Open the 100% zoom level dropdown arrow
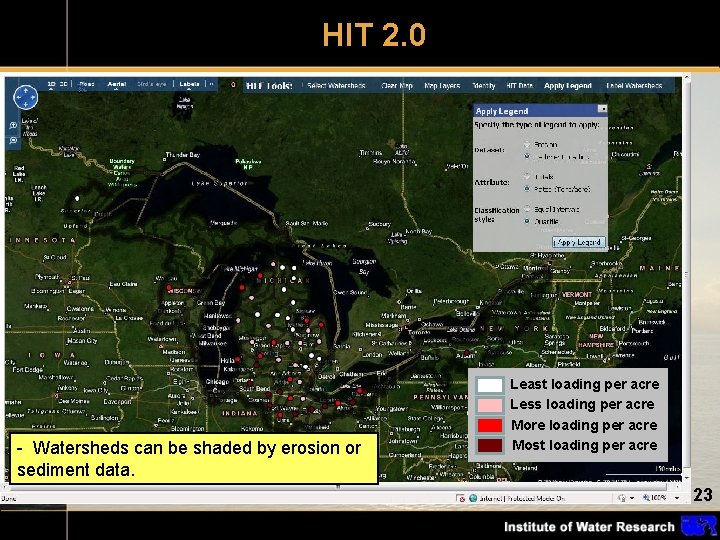The image size is (720, 540). [677, 498]
